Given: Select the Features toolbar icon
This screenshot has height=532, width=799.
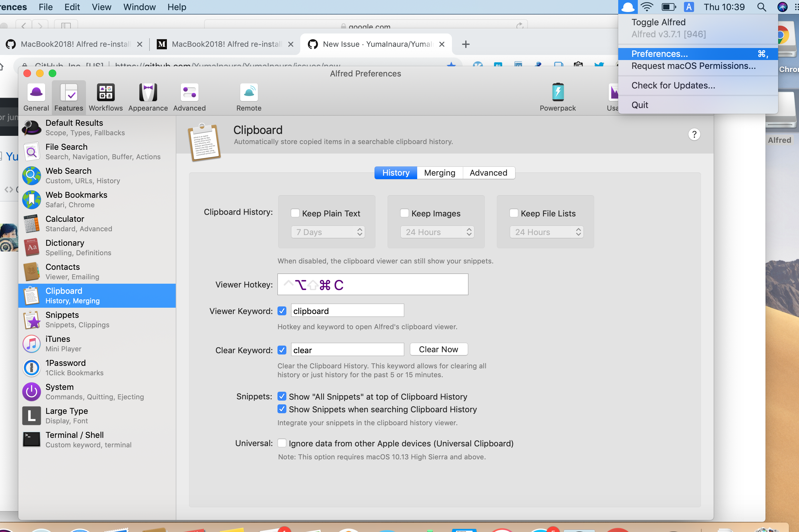Looking at the screenshot, I should [x=69, y=97].
